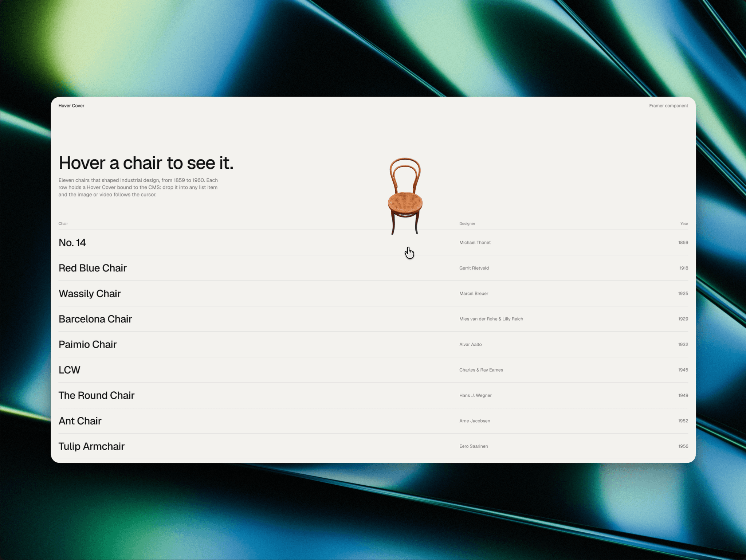Open the Tulip Armchair entry
Screen dimensions: 746x560
pyautogui.click(x=373, y=446)
